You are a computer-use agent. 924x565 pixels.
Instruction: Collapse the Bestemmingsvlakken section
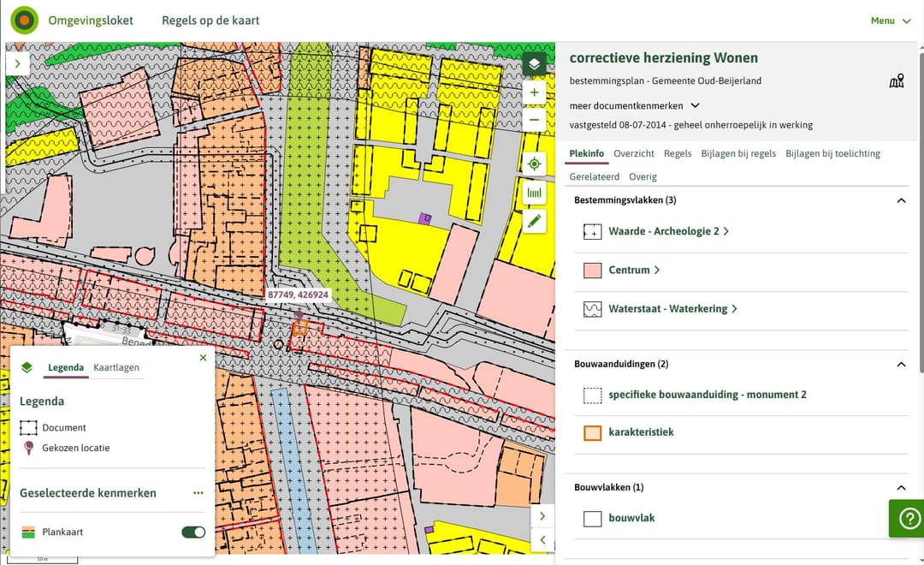(900, 200)
